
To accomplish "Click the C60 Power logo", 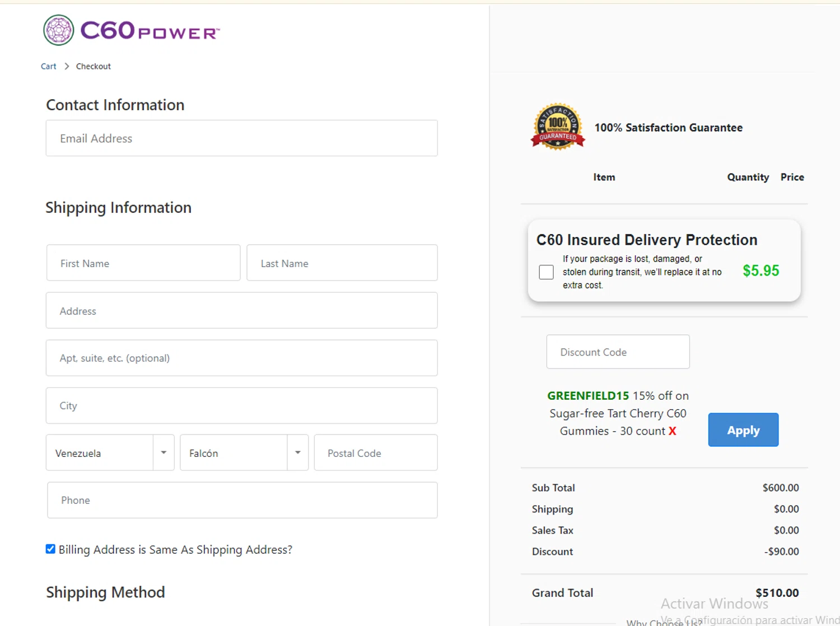I will [132, 30].
